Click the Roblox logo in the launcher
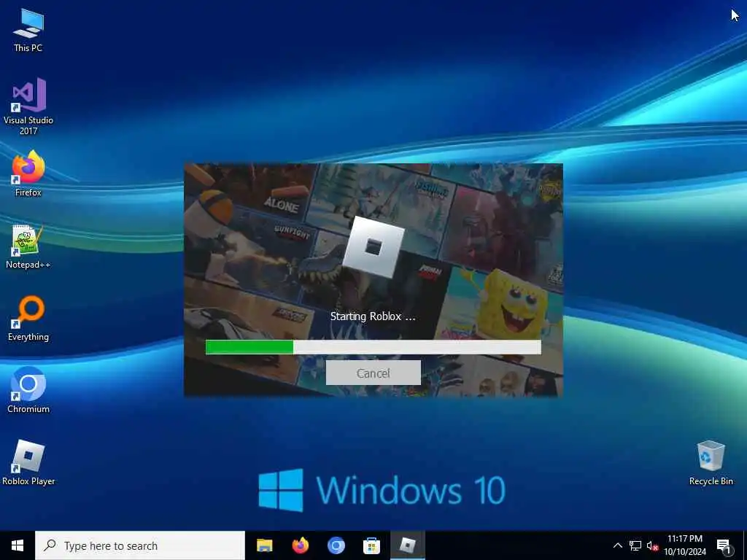Viewport: 747px width, 560px height. pos(373,246)
